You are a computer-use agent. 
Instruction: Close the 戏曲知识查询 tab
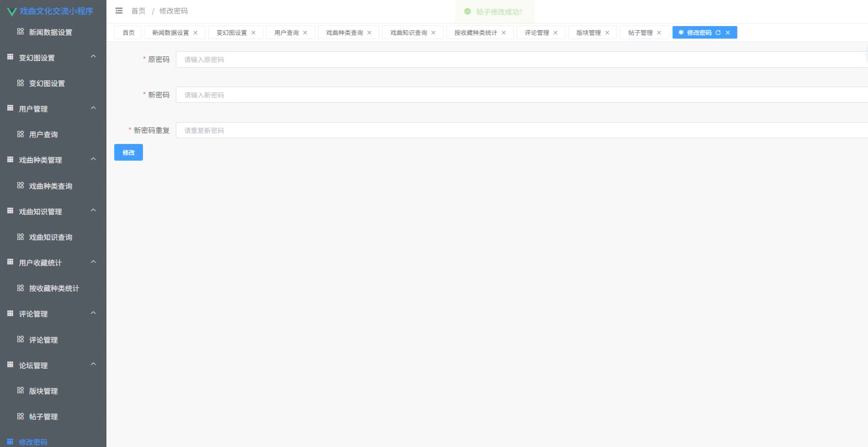(433, 32)
